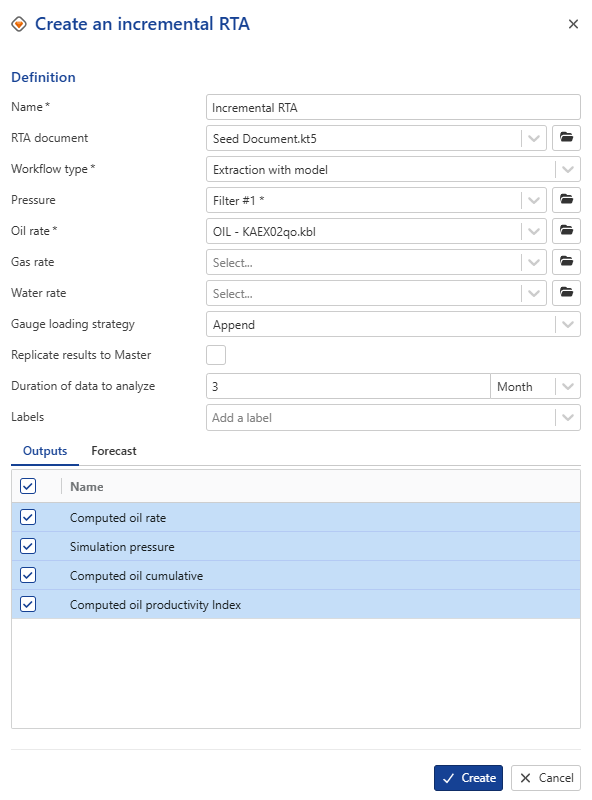Viewport: 592px width, 800px height.
Task: Close dialog with the X icon
Action: pyautogui.click(x=573, y=24)
